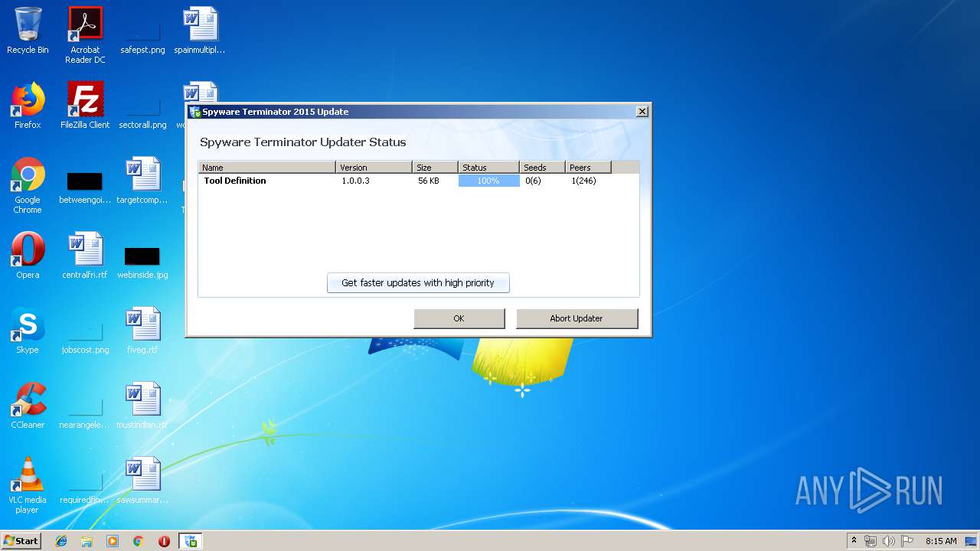
Task: Click the 100% status progress bar
Action: 488,181
